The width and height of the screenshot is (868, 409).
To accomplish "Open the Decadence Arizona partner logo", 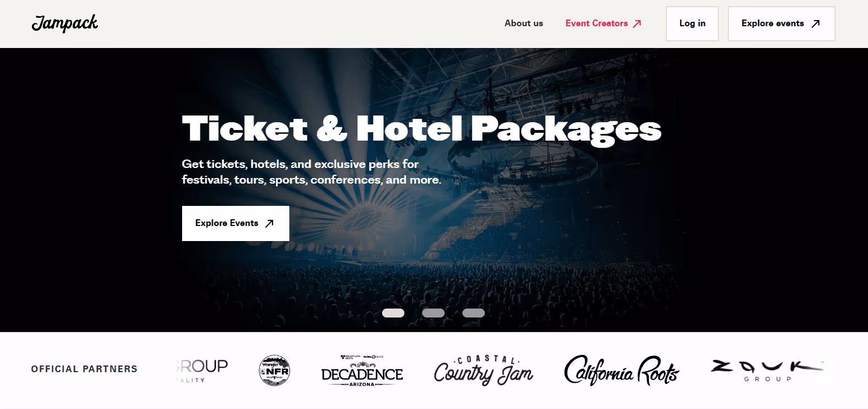I will coord(362,370).
